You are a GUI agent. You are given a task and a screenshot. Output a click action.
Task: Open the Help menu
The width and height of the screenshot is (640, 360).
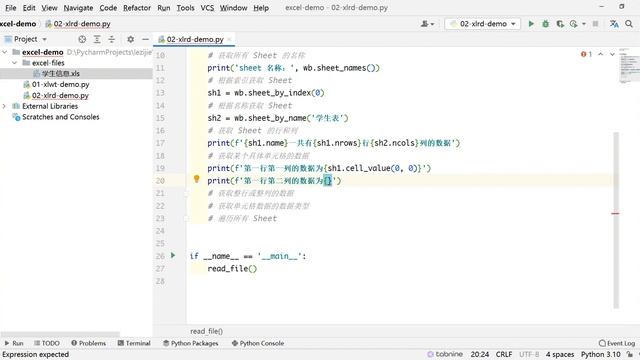pyautogui.click(x=261, y=8)
